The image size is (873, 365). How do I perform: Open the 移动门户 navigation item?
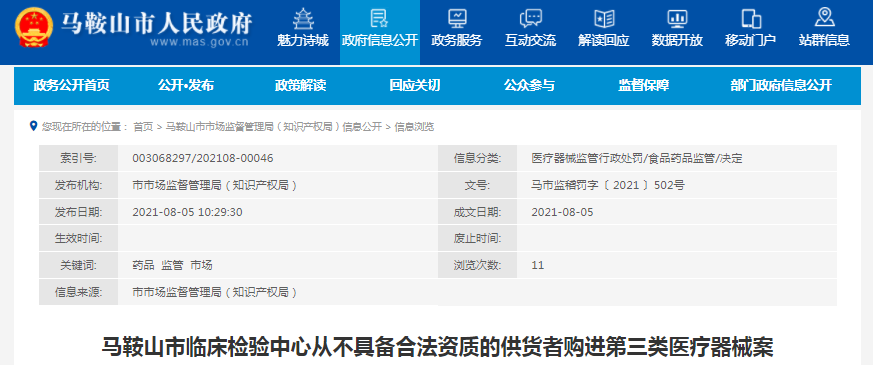(x=751, y=41)
